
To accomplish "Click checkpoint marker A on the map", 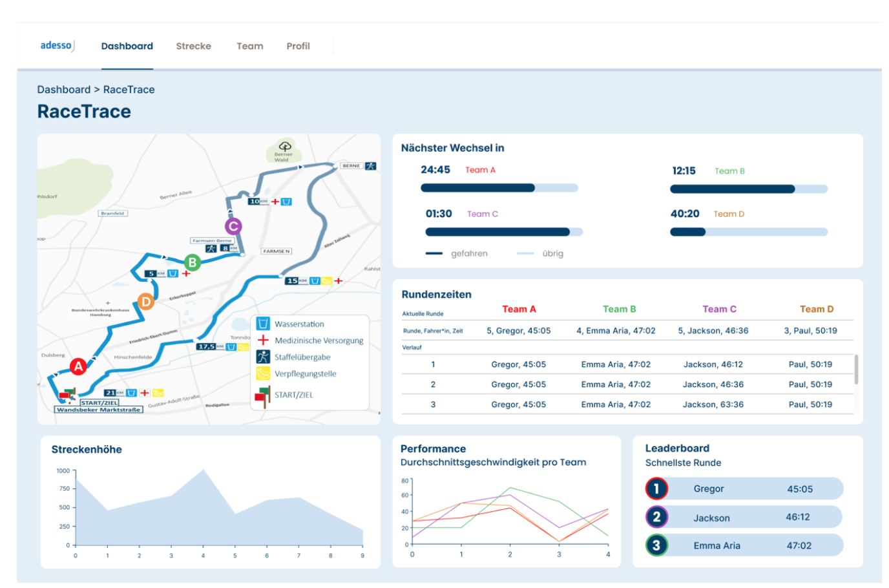I will [78, 366].
